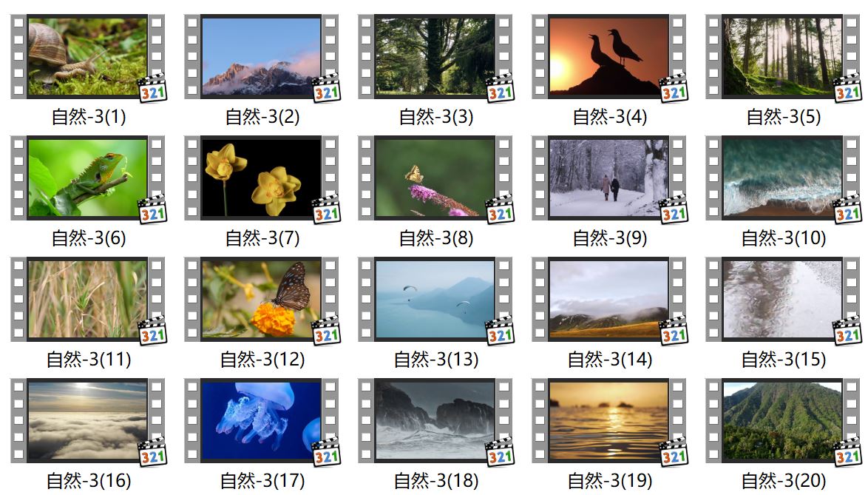The height and width of the screenshot is (495, 868).
Task: Select the butterfly on purple flower video
Action: tap(435, 178)
